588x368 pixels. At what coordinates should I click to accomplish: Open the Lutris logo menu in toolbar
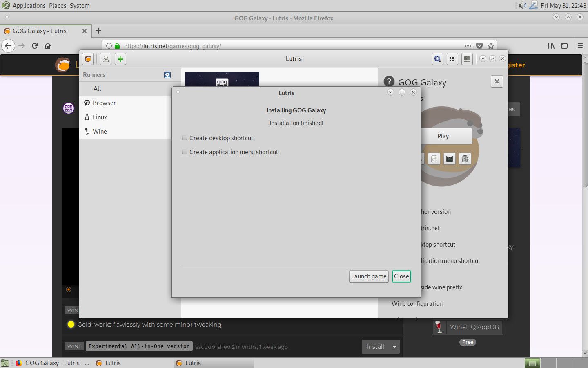pos(88,59)
